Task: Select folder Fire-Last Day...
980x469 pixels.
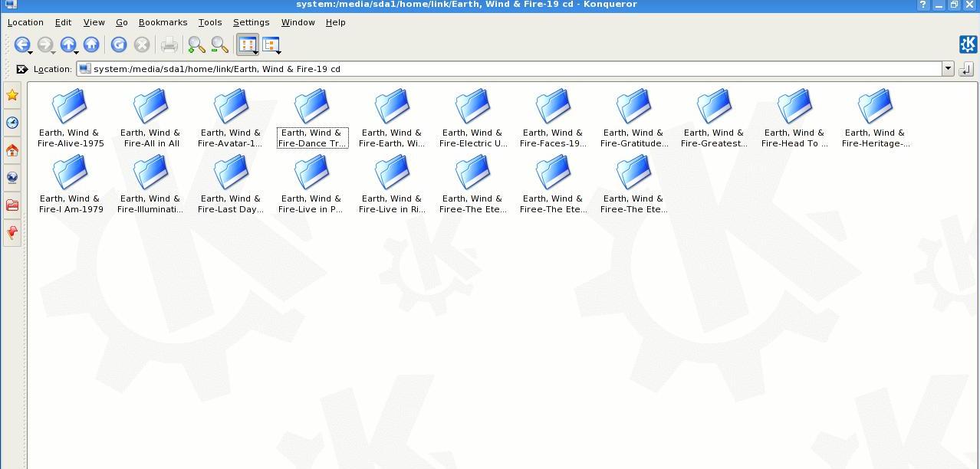Action: [232, 183]
